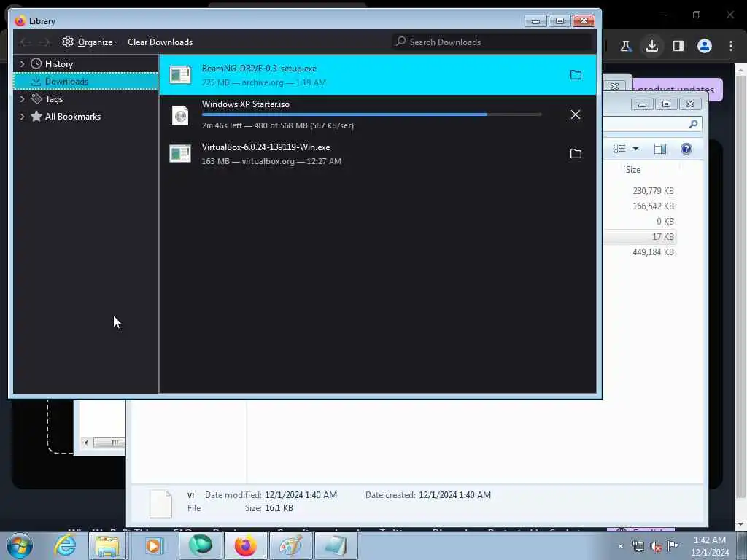
Task: Focus the Search Downloads field
Action: (493, 42)
